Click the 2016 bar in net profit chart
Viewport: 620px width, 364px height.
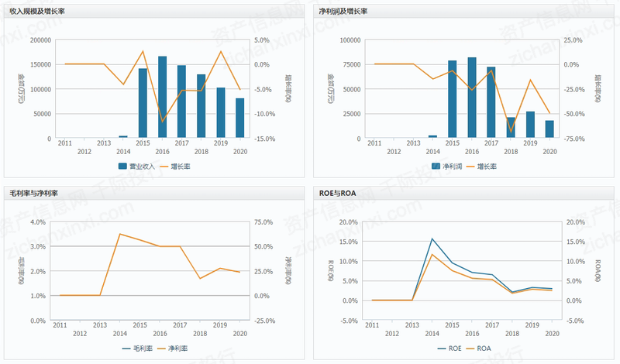click(472, 98)
